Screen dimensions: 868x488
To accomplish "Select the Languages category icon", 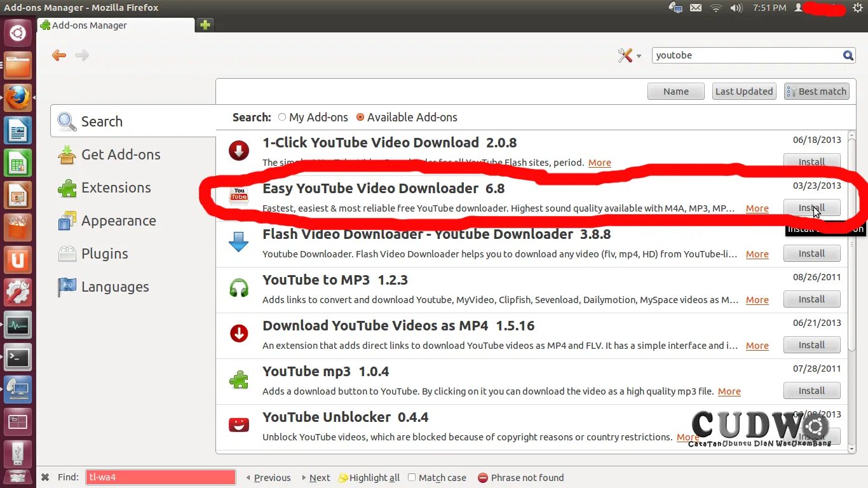I will [67, 287].
